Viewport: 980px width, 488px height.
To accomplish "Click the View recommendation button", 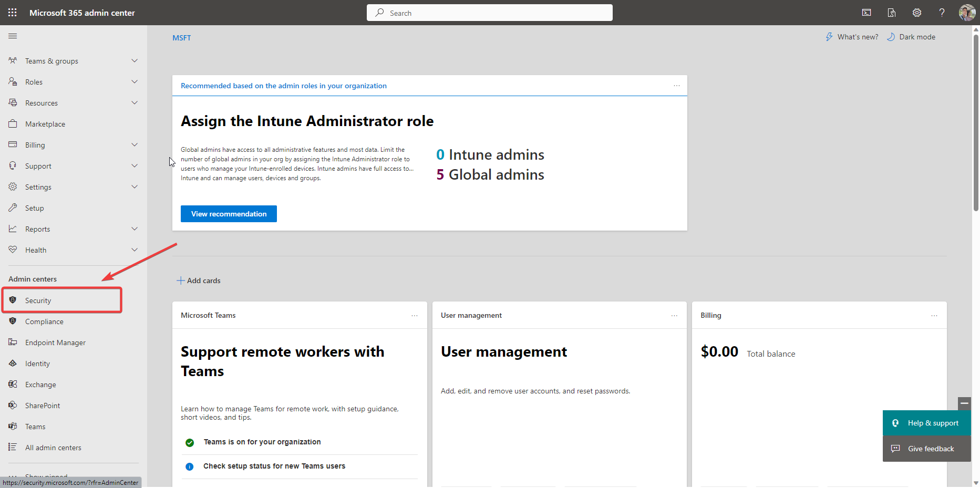I will tap(229, 214).
